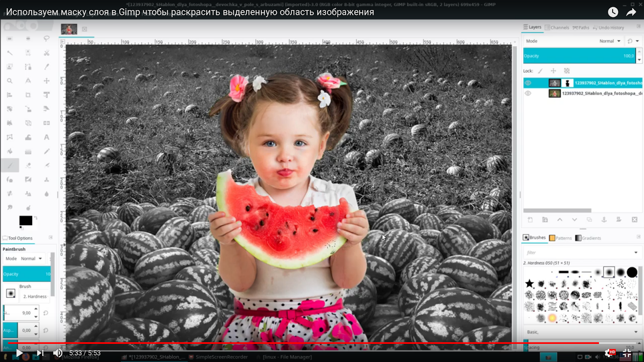Select the Color Picker eyedropper tool
The width and height of the screenshot is (644, 362).
[x=47, y=67]
